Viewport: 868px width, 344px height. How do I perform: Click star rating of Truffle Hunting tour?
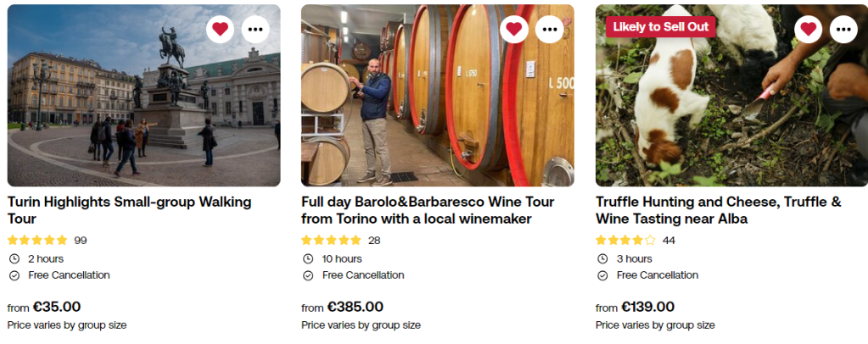[x=625, y=240]
